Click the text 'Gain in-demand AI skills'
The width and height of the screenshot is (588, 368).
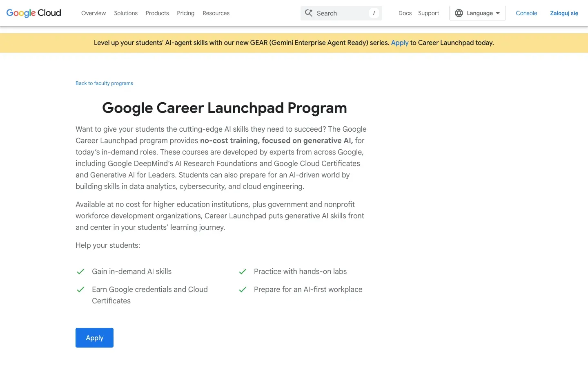(x=131, y=272)
